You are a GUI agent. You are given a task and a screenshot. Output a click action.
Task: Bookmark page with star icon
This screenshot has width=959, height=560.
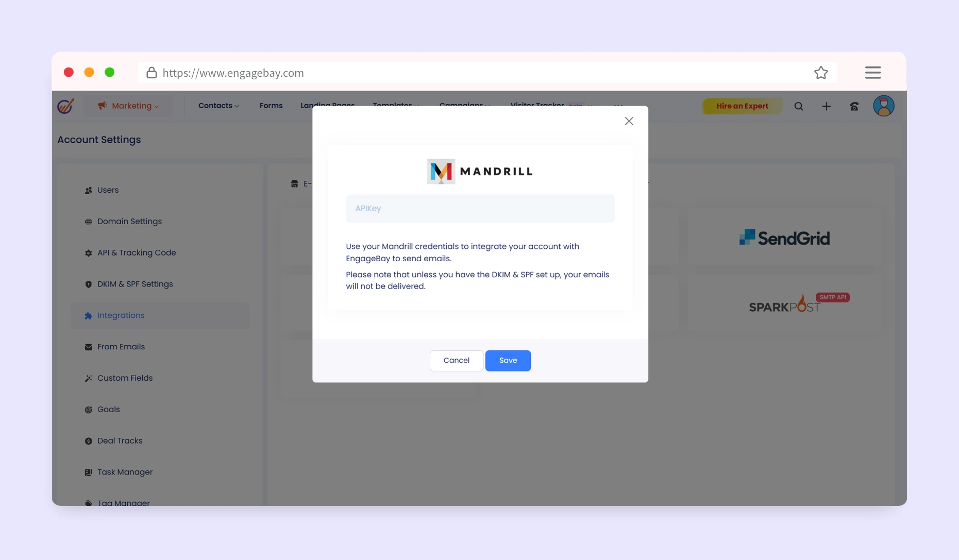[x=821, y=73]
